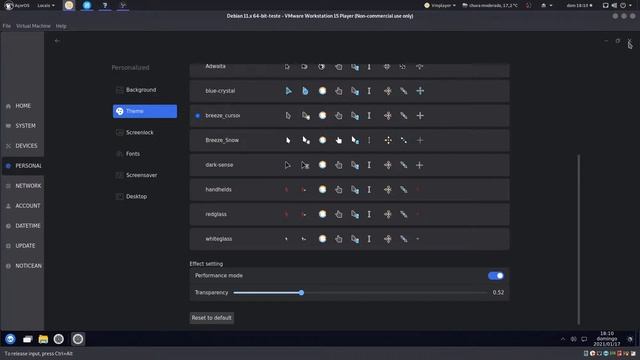This screenshot has height=360, width=640.
Task: Go to DEVICES in sidebar
Action: point(23,146)
